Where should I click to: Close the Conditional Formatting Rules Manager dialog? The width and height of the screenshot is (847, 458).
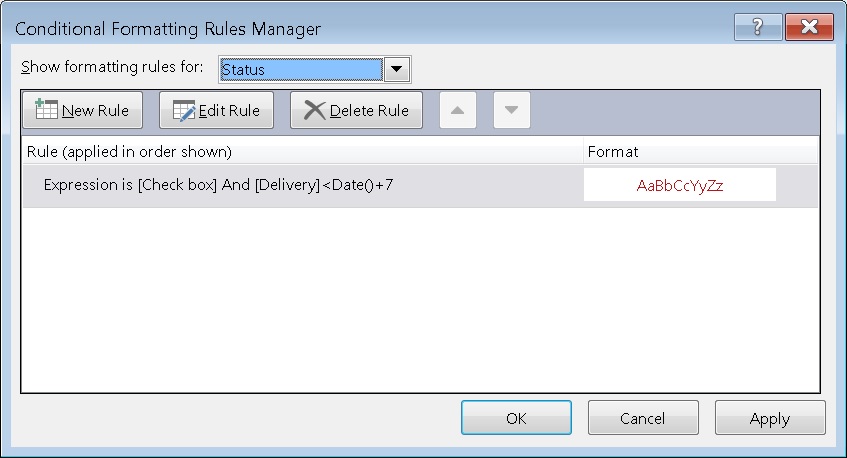(x=809, y=28)
